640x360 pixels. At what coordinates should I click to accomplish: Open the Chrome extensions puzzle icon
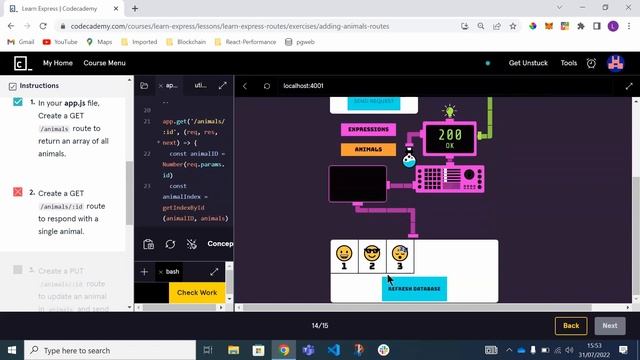(x=581, y=26)
